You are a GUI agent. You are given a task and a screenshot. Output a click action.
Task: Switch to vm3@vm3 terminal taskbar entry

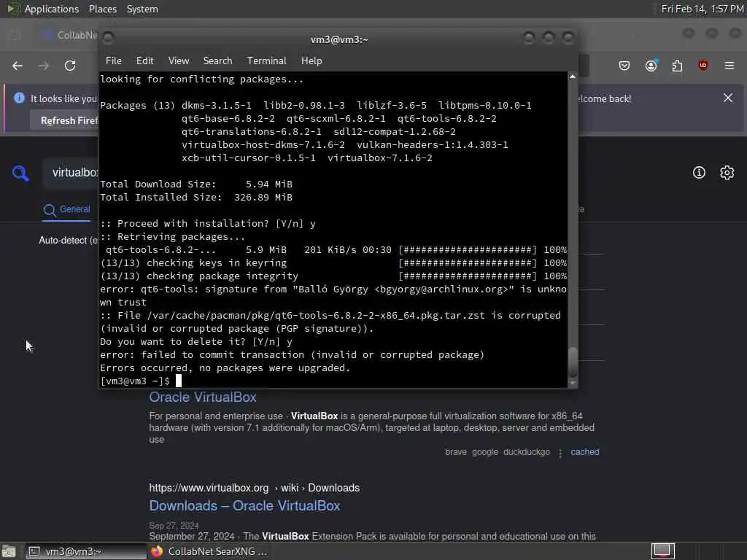pyautogui.click(x=86, y=551)
